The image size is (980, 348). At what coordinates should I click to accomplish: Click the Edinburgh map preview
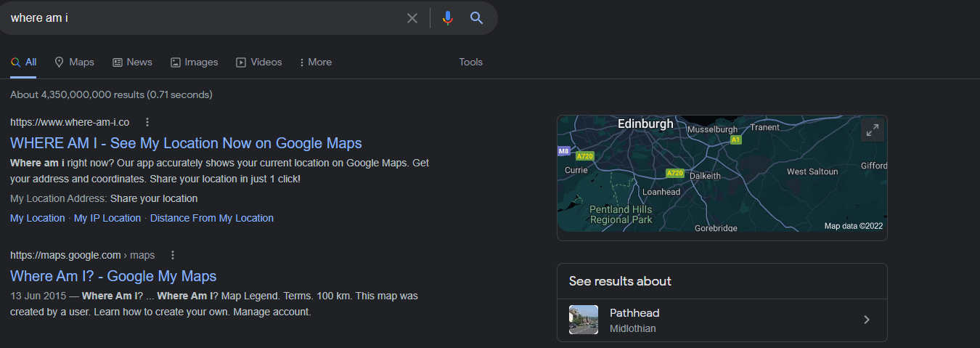722,174
